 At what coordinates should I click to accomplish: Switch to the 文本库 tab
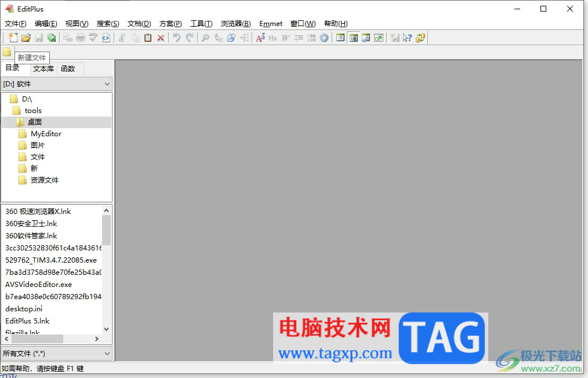pyautogui.click(x=43, y=68)
